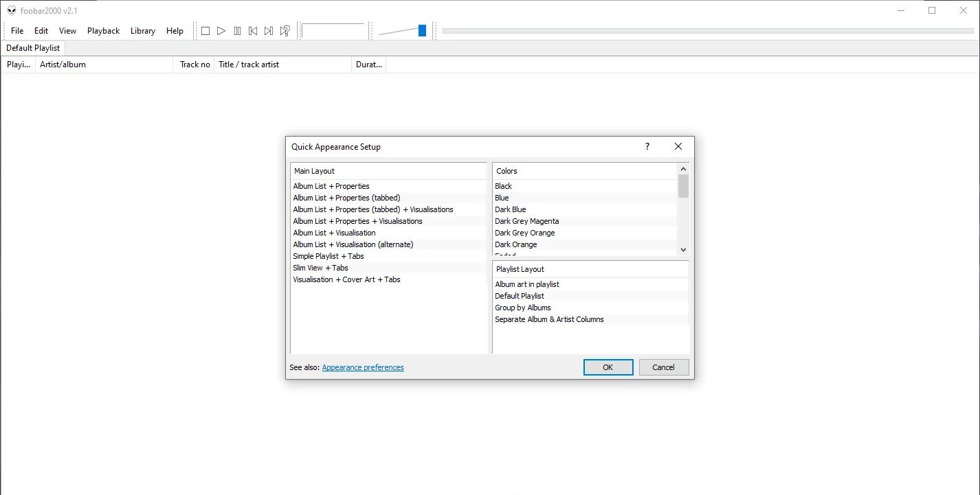Play a random track
This screenshot has width=980, height=495.
285,31
